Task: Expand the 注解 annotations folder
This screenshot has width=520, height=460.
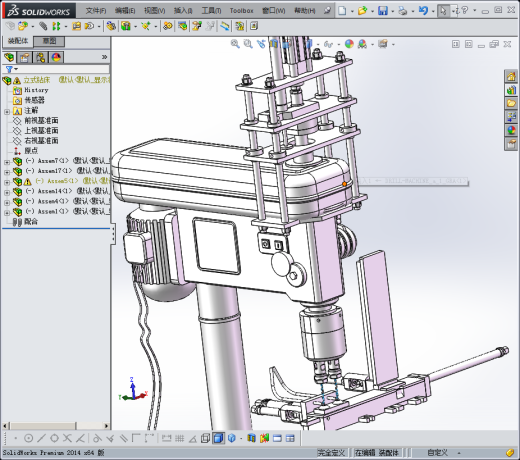Action: pyautogui.click(x=7, y=112)
